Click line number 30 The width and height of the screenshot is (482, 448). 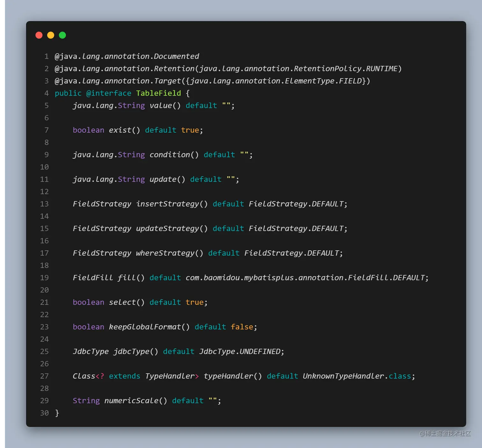tap(44, 413)
